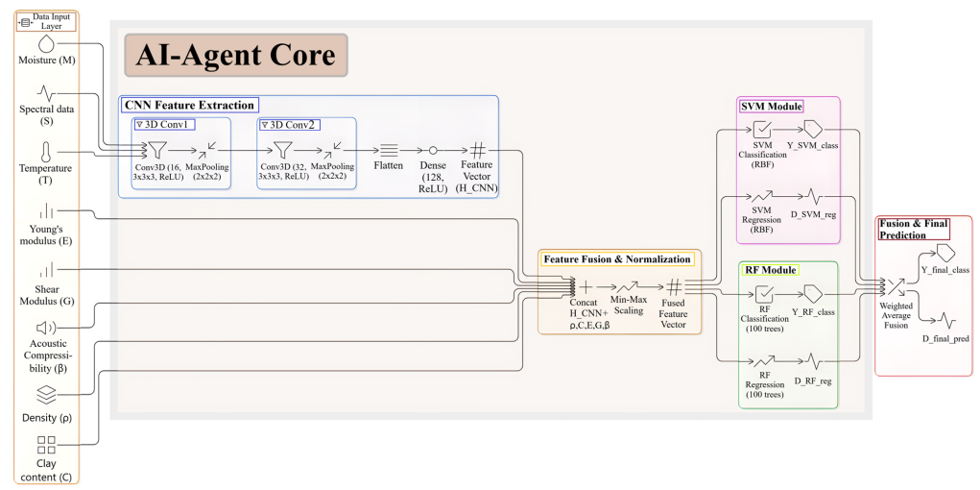Click the Conv3D (16, 3x3x3, ReLU) funnel
The image size is (980, 490).
(x=156, y=150)
